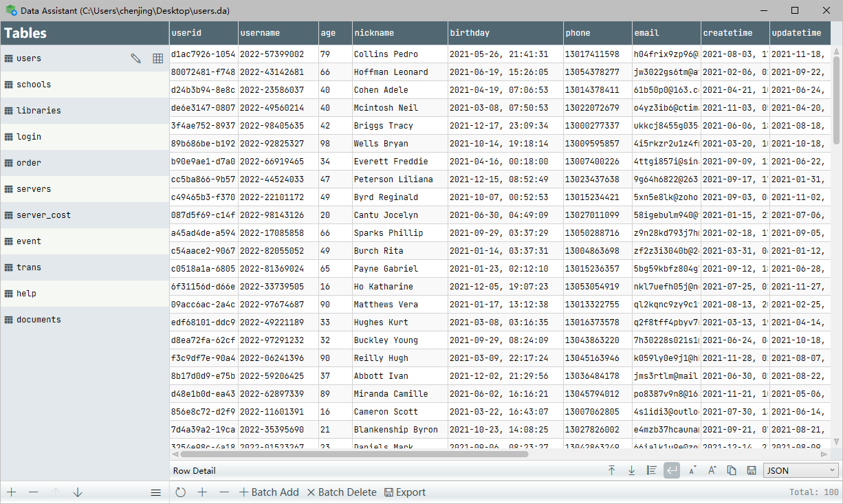Click the pencil edit icon for users table

[x=136, y=58]
